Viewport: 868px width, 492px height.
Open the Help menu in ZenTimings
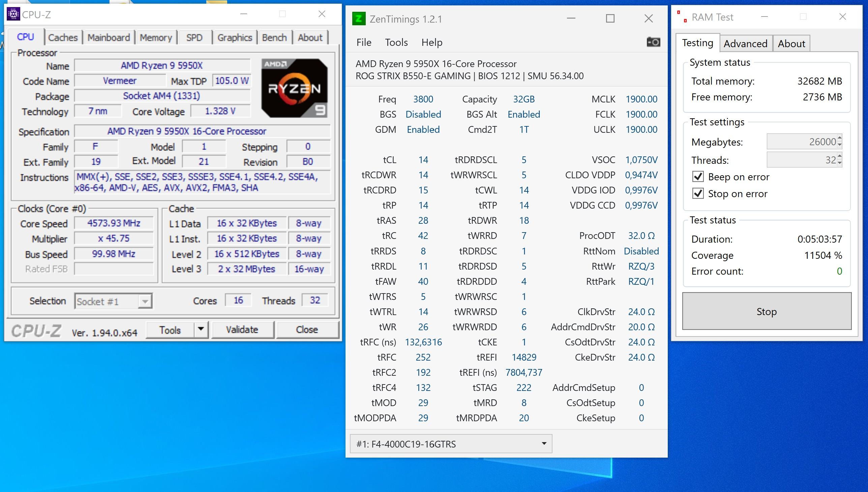[431, 42]
